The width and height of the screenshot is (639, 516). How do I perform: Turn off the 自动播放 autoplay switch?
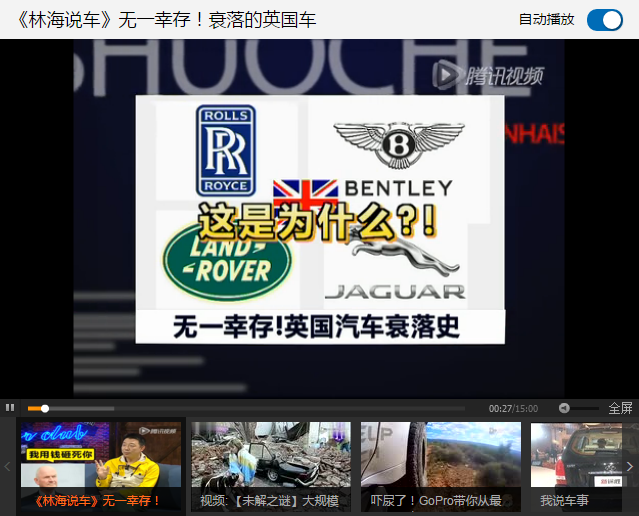coord(605,20)
